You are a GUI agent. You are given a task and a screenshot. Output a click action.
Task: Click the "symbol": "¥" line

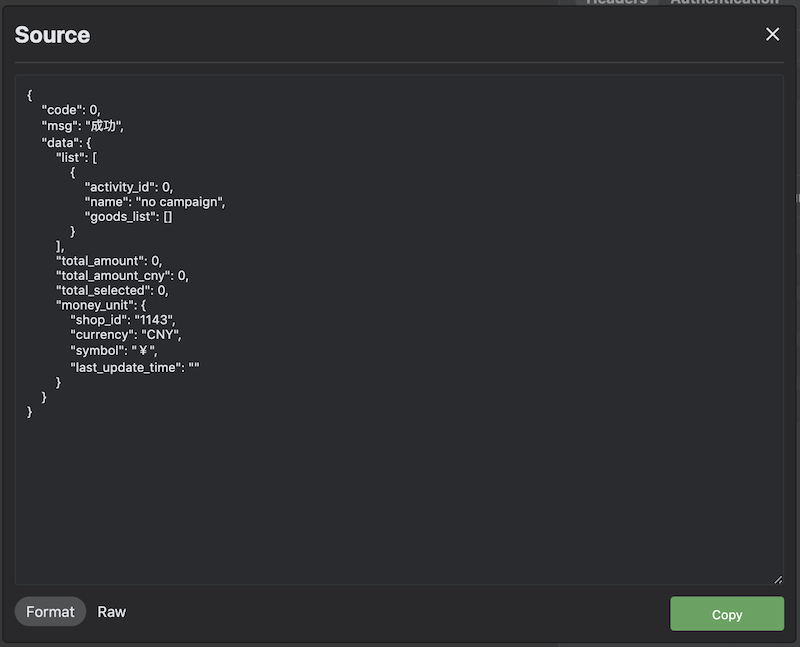coord(114,351)
